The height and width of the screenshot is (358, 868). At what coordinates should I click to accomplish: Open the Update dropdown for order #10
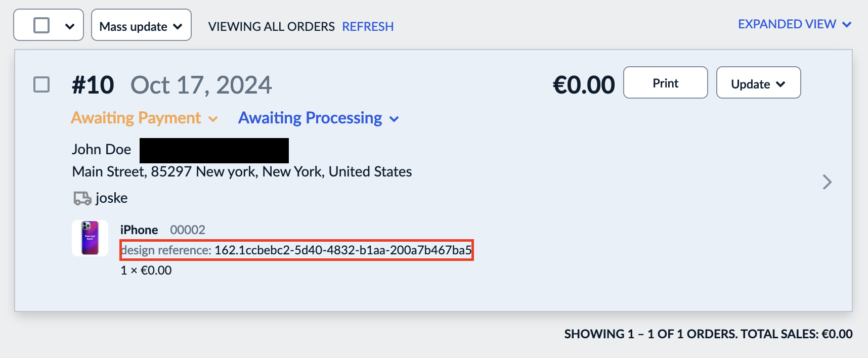[x=758, y=83]
